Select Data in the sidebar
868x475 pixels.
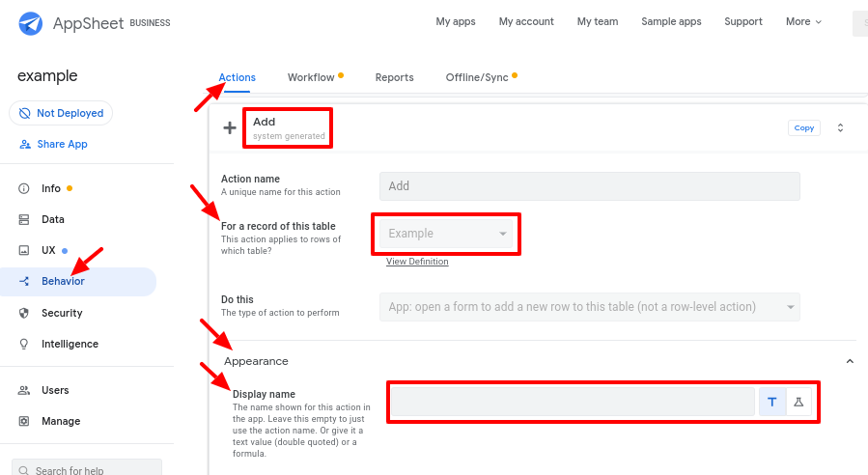(52, 220)
